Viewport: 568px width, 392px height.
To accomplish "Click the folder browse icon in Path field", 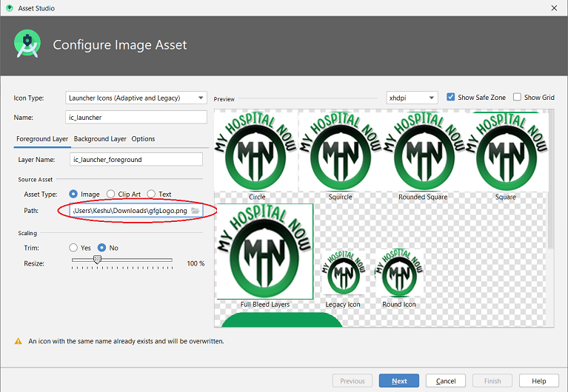I will click(196, 211).
